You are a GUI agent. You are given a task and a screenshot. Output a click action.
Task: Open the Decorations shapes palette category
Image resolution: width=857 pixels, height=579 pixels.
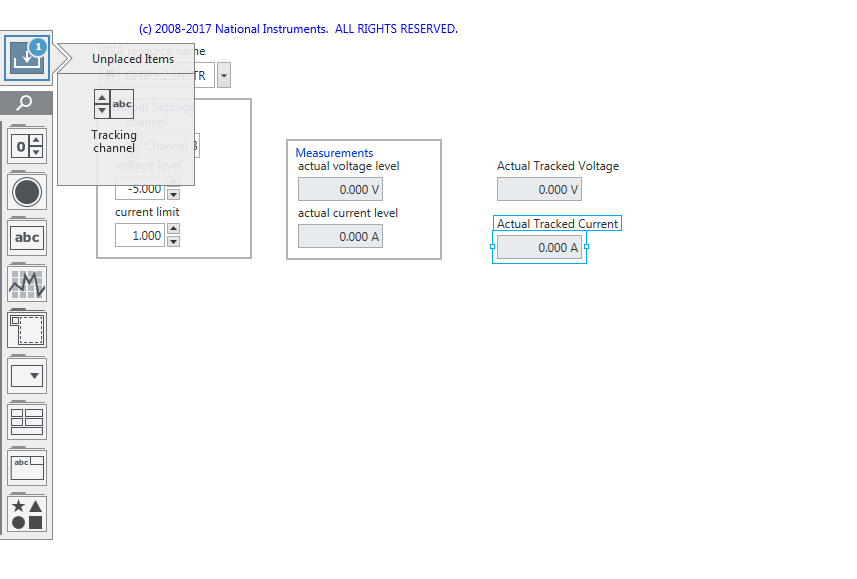[27, 513]
